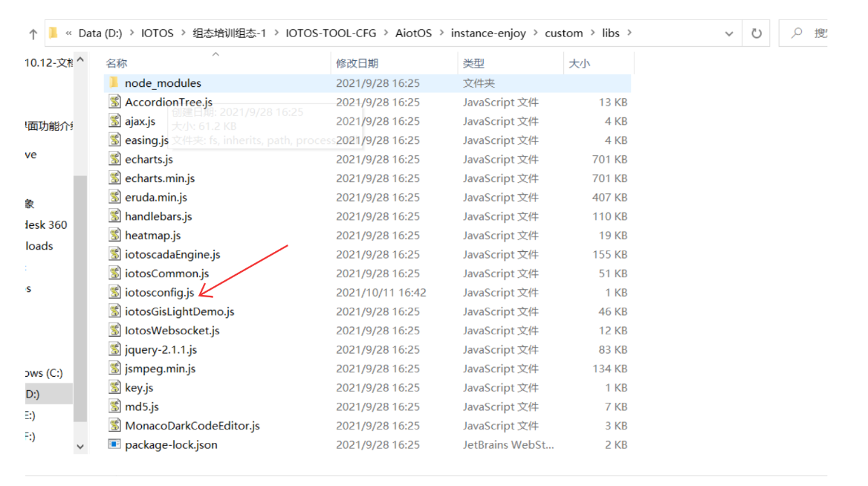This screenshot has width=868, height=486.
Task: Open the address bar history dropdown
Action: 728,33
